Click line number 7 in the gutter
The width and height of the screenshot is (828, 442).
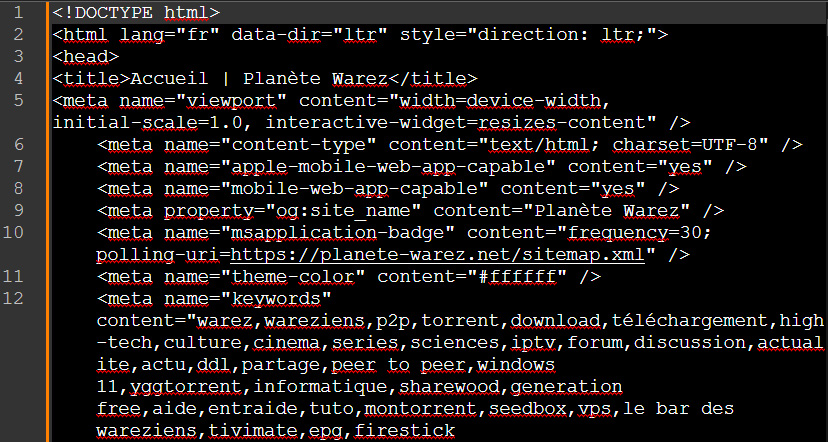click(x=18, y=166)
